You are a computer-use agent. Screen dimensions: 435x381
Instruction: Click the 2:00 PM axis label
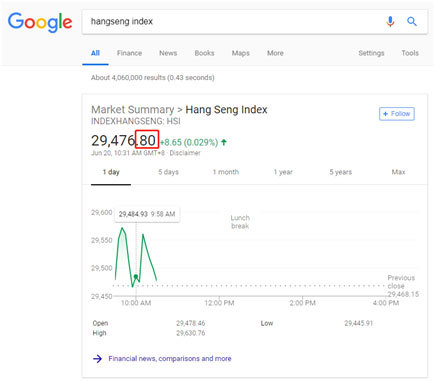click(x=302, y=303)
